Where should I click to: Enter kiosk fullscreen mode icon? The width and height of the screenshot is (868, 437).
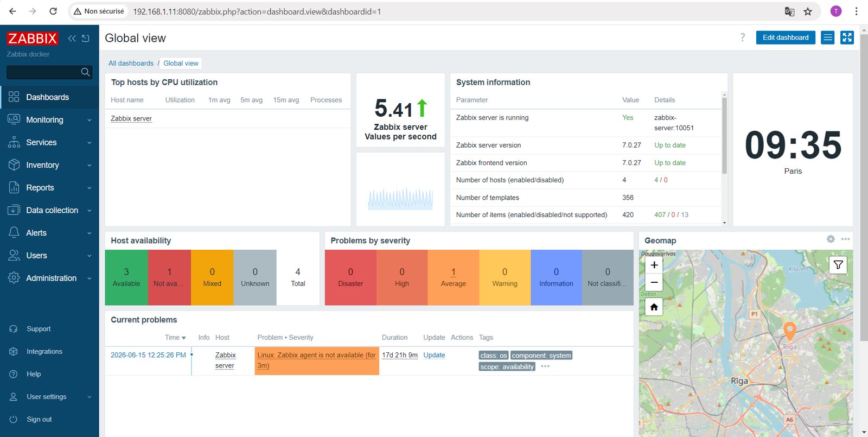click(x=847, y=37)
